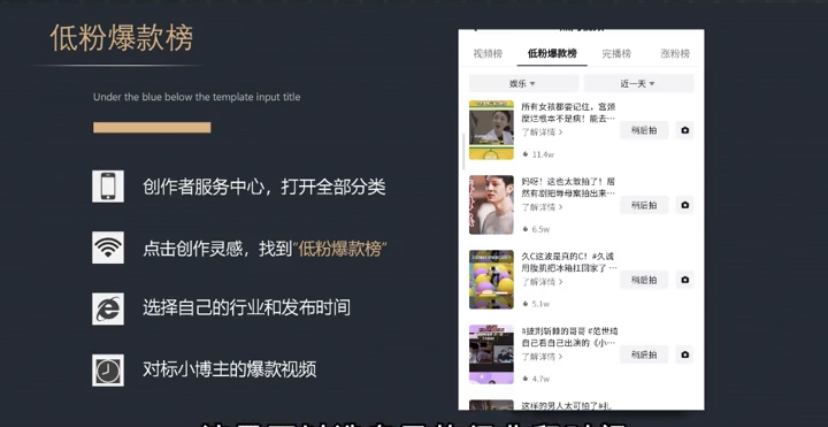Select the 低粉爆款榜 tab
828x427 pixels.
click(553, 53)
